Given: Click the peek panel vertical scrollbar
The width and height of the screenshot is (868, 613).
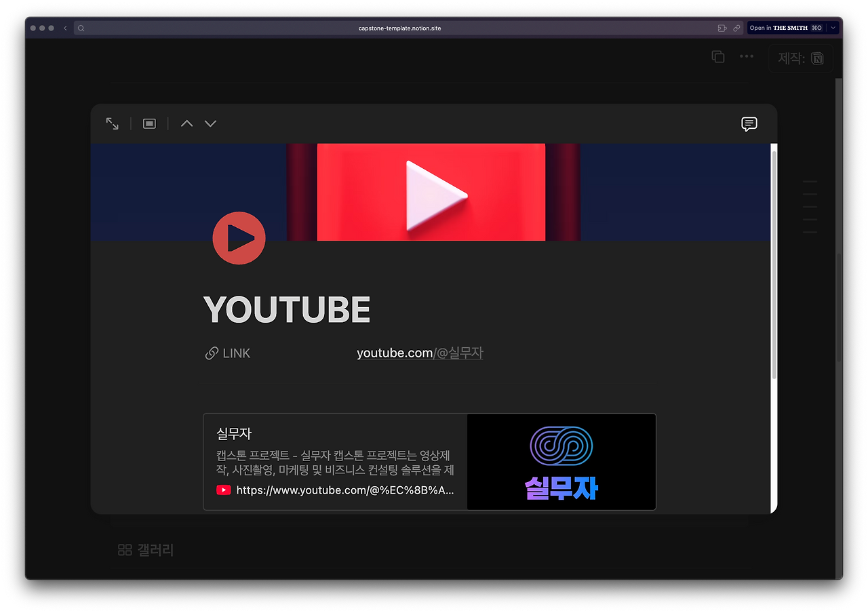Looking at the screenshot, I should coord(774,264).
